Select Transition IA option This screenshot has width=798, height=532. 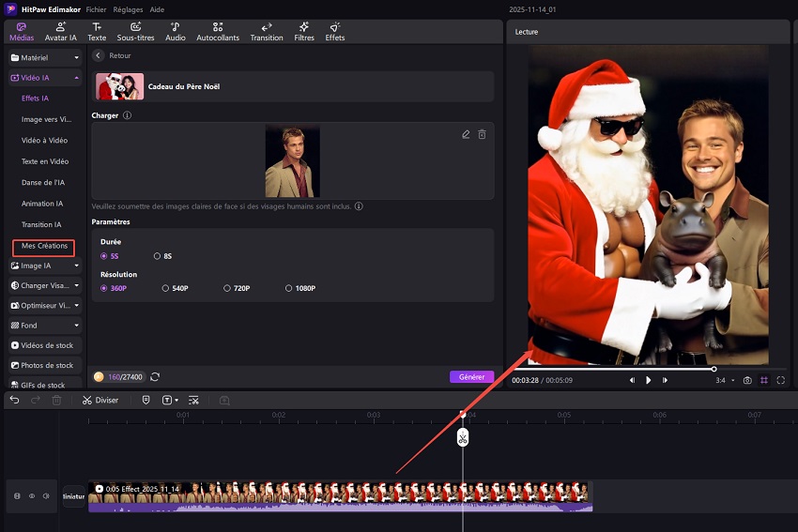tap(41, 224)
